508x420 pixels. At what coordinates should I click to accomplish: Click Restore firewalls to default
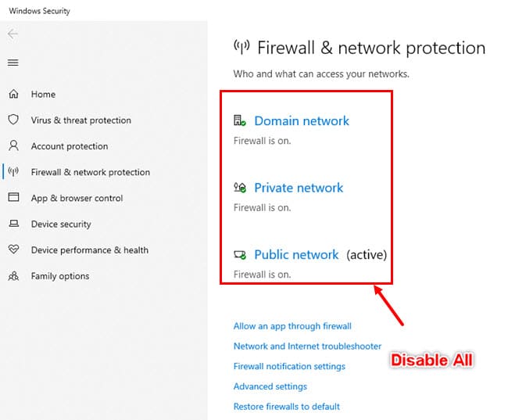coord(286,407)
